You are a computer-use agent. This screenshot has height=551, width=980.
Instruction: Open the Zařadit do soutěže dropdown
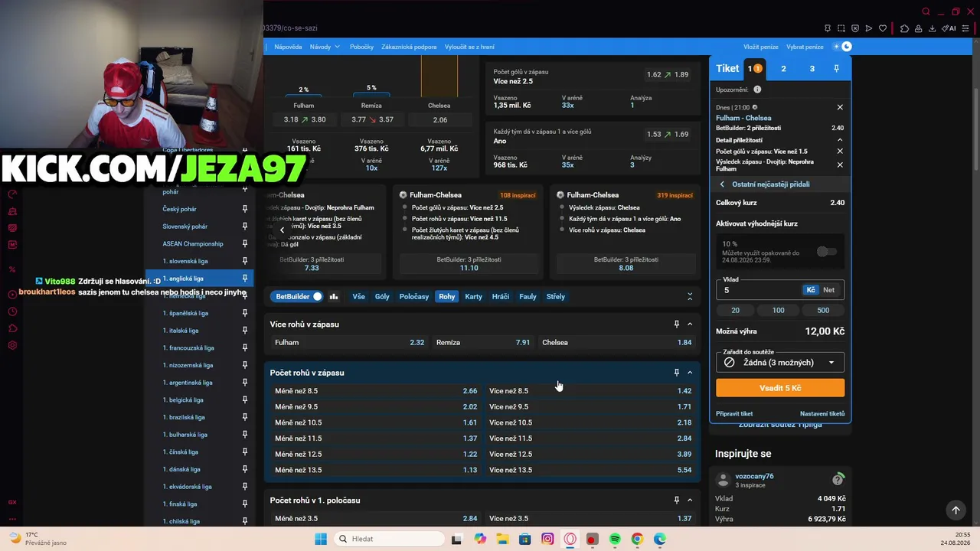780,363
